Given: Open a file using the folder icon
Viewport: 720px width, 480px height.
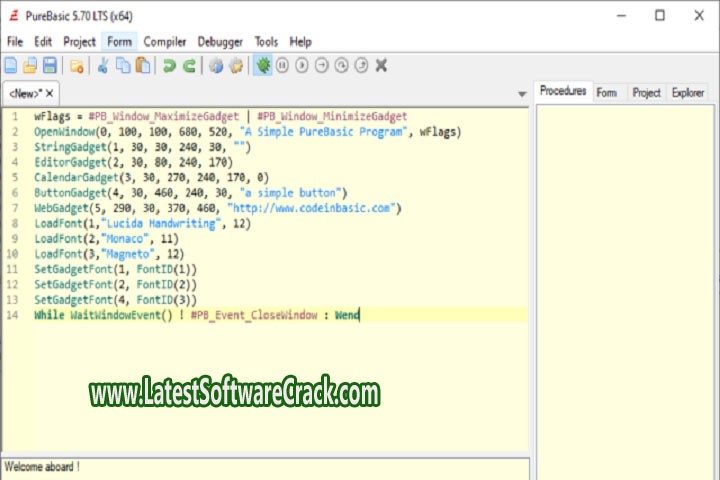Looking at the screenshot, I should click(30, 66).
